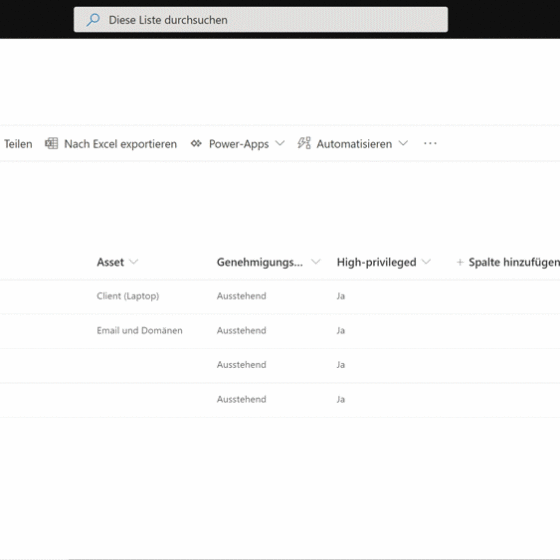The width and height of the screenshot is (560, 560).
Task: Click the Spalte hinzufügen button
Action: click(x=508, y=262)
